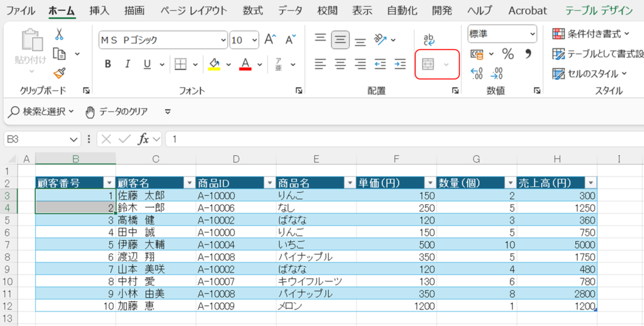This screenshot has width=644, height=326.
Task: Select the format painter brush icon
Action: coord(59,73)
